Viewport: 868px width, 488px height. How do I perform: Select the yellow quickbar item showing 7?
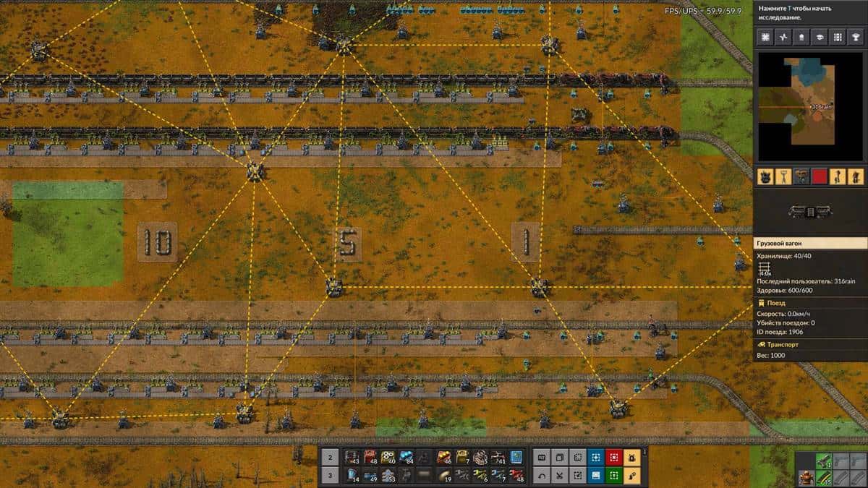461,457
